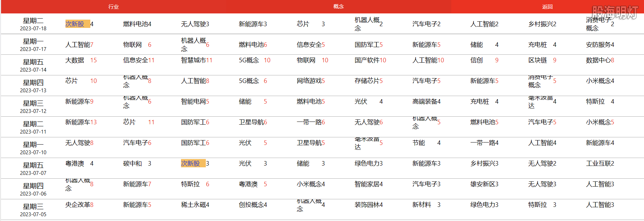The height and width of the screenshot is (221, 644).
Task: Click the 网络游戏 concept link
Action: (309, 81)
